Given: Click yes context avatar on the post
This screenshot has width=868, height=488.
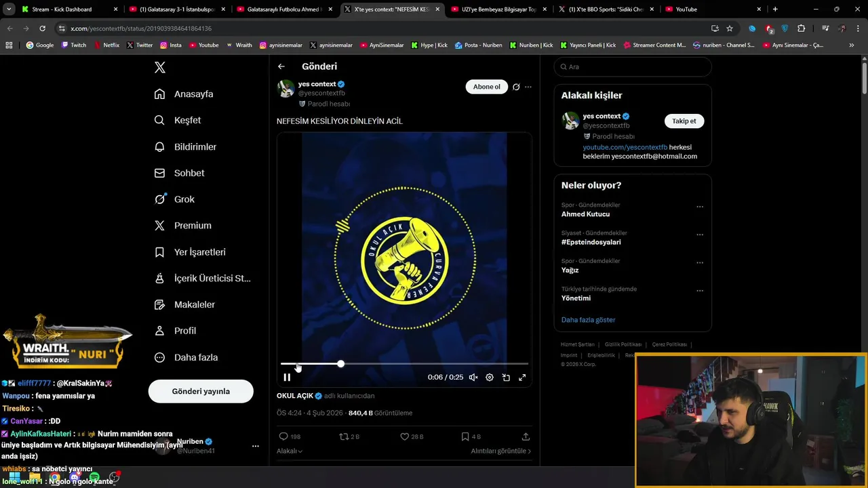Looking at the screenshot, I should point(285,89).
